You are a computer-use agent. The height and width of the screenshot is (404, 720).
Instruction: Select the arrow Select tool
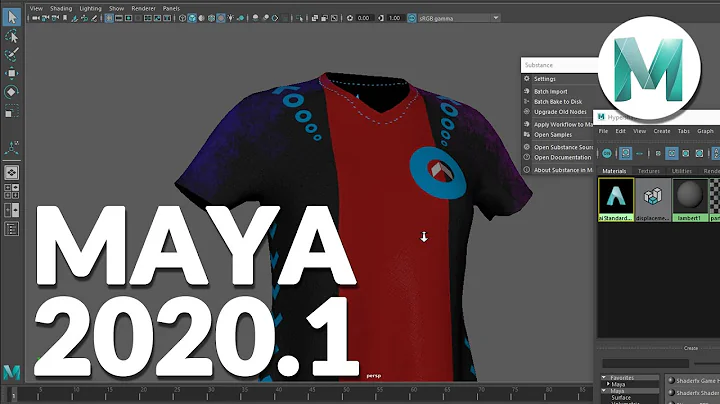[x=12, y=17]
